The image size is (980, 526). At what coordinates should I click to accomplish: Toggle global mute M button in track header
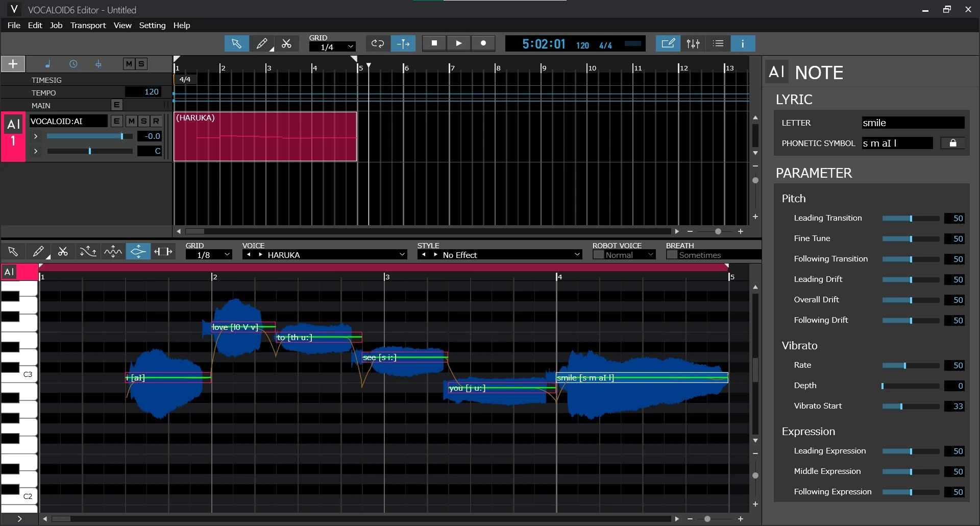point(129,64)
